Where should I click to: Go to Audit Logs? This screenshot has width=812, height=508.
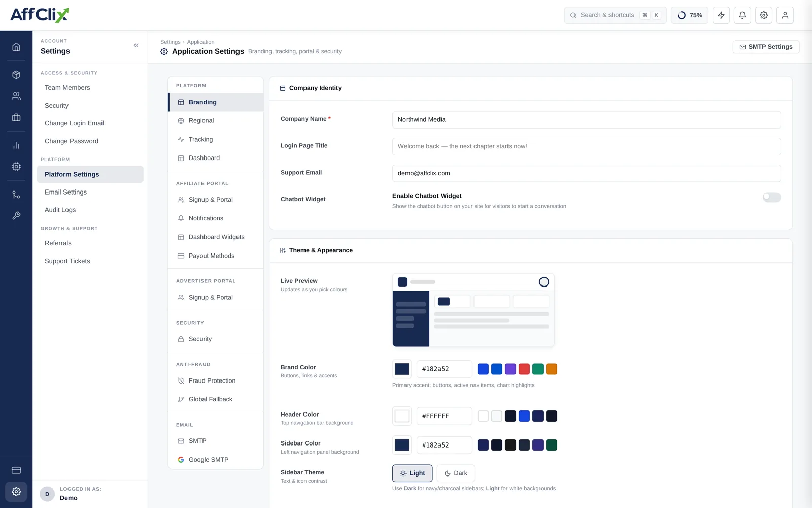[x=90, y=210]
